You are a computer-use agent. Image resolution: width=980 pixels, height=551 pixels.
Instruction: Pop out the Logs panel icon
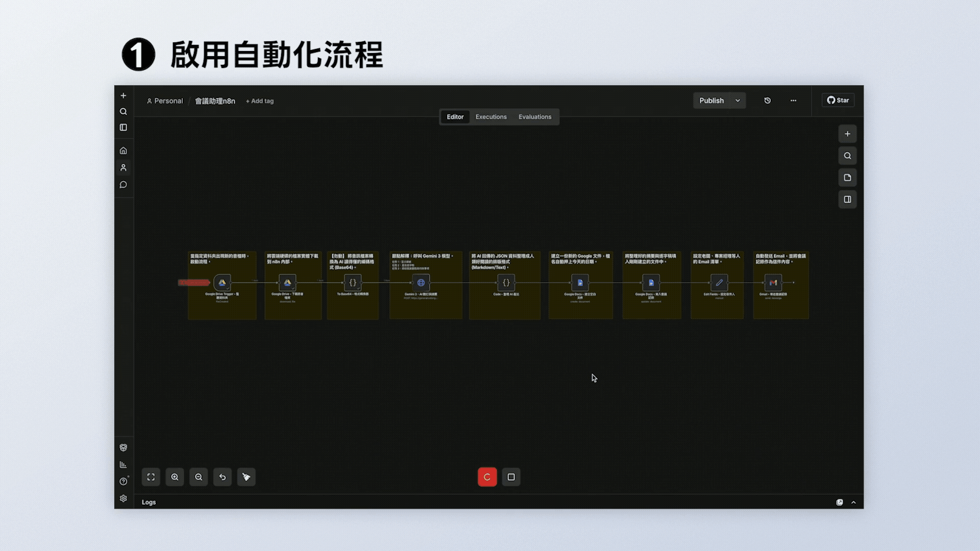[x=840, y=503]
